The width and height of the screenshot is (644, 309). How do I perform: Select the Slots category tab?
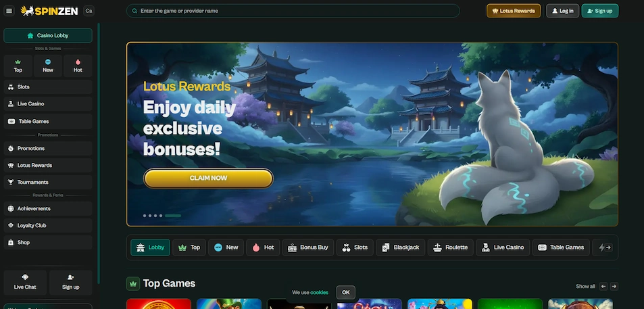point(355,247)
